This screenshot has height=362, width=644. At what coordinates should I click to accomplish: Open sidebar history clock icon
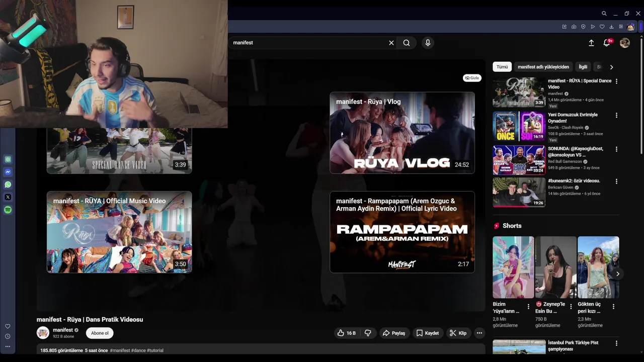8,336
